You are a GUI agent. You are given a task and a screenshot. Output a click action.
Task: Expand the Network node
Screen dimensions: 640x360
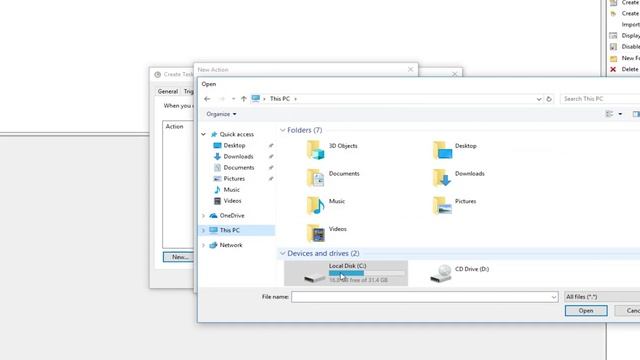pyautogui.click(x=203, y=245)
